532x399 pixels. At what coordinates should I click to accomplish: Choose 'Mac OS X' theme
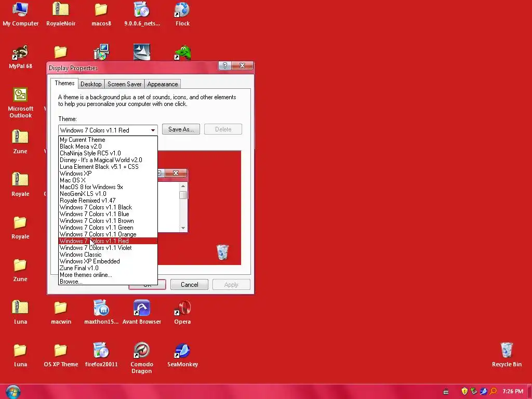pos(108,180)
